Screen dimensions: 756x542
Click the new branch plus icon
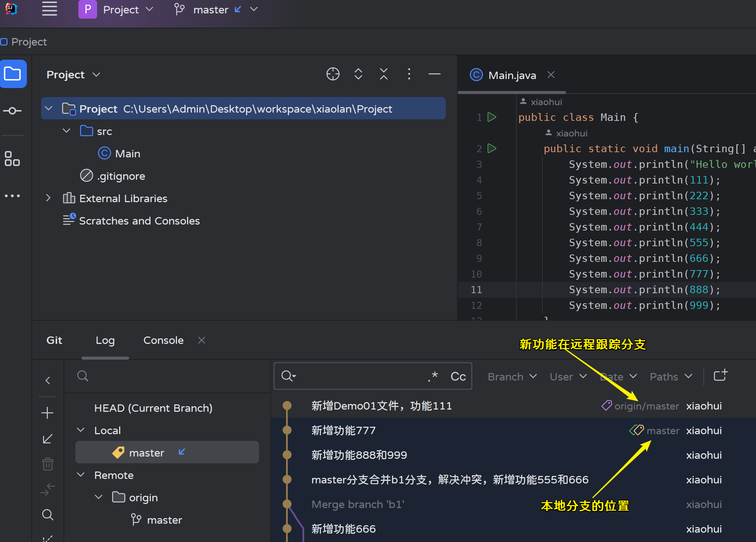(47, 413)
